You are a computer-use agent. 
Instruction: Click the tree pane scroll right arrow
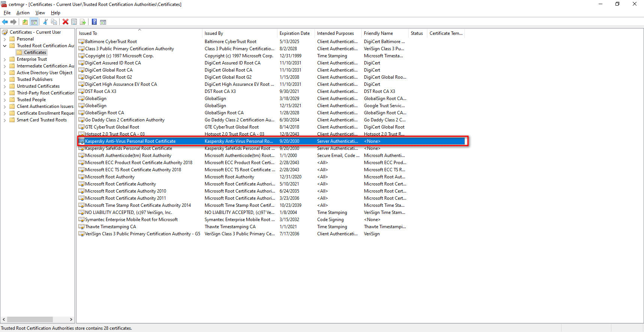tap(71, 320)
